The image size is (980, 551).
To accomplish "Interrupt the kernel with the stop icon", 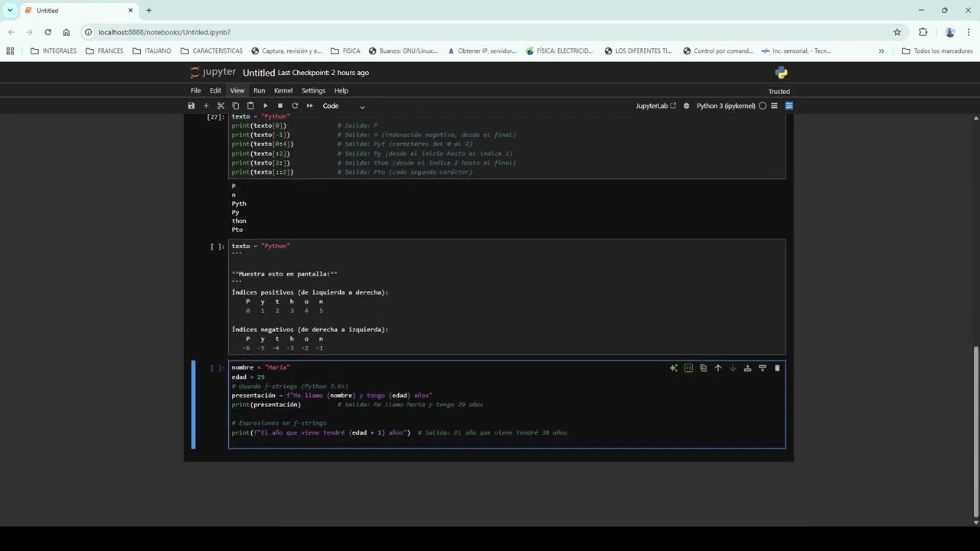I will (x=280, y=106).
